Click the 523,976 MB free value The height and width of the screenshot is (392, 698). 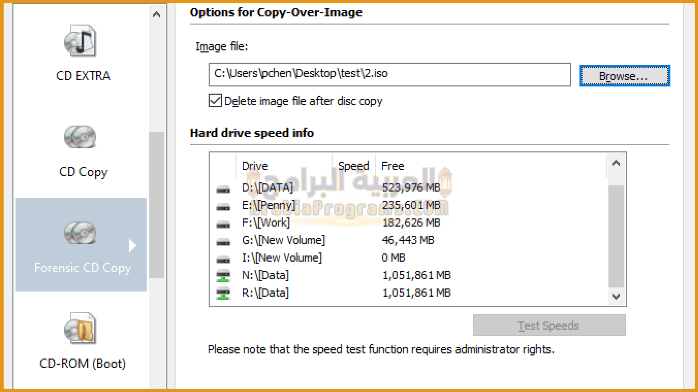(x=411, y=188)
